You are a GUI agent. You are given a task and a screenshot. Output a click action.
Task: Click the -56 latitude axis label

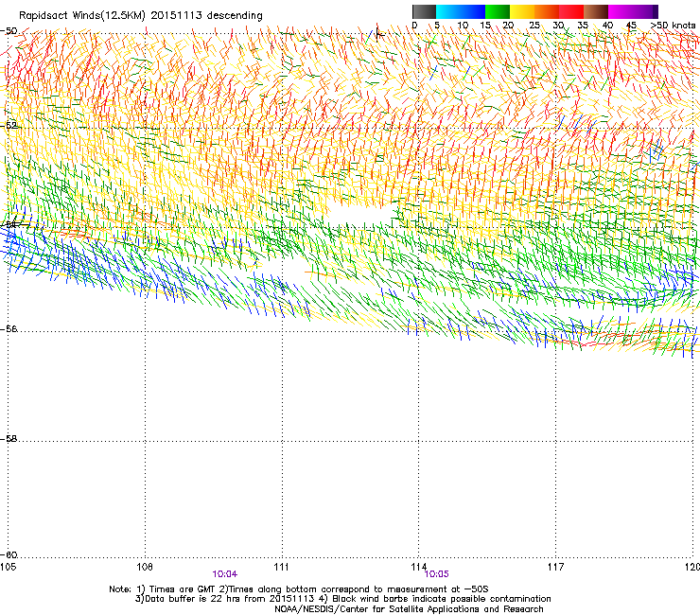coord(9,329)
